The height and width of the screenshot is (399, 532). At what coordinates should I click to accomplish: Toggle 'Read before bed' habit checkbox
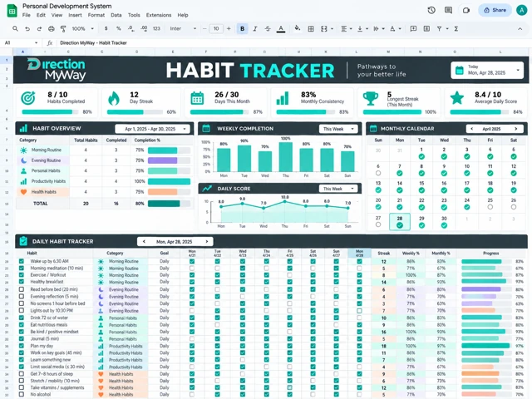pos(22,289)
